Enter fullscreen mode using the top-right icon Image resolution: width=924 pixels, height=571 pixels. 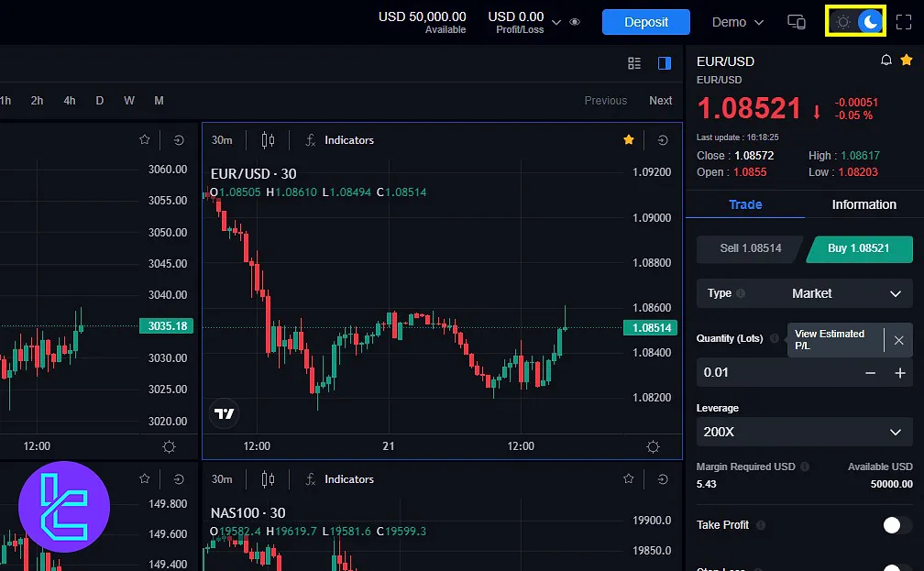pos(904,22)
